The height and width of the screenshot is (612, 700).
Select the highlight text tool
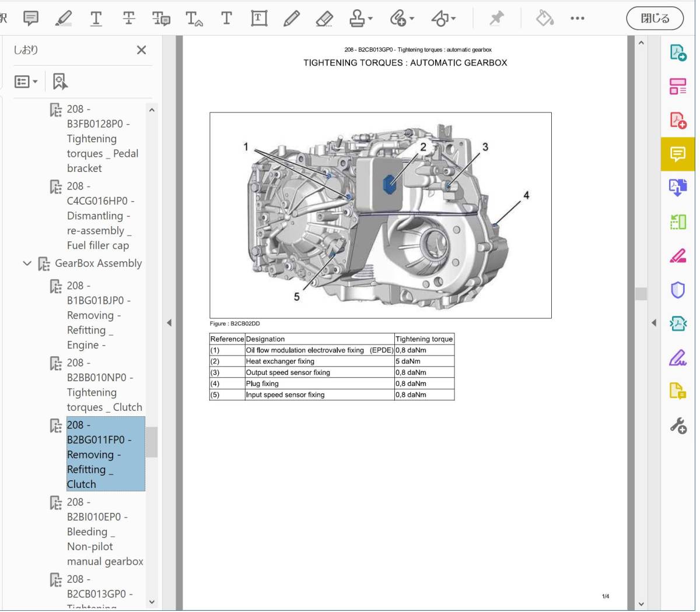[x=63, y=18]
